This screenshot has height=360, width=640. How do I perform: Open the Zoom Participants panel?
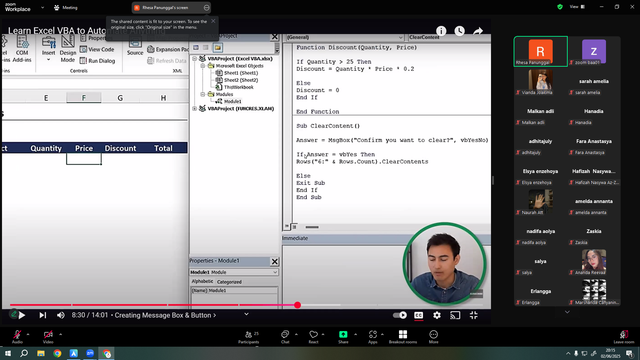click(x=249, y=336)
